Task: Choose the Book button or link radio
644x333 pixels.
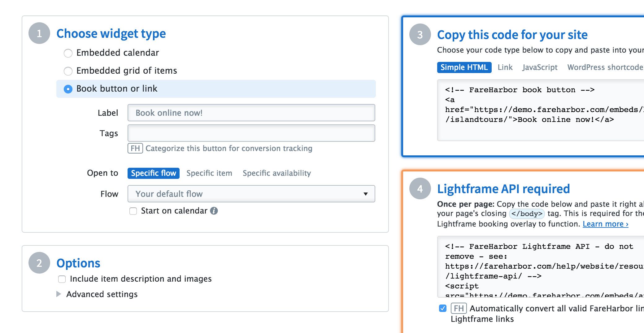Action: point(68,89)
